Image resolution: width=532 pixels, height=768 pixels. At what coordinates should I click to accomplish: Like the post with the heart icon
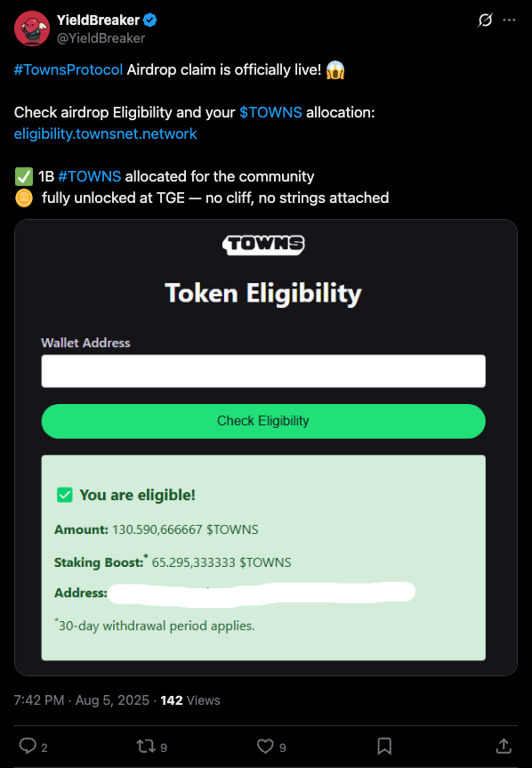[265, 746]
